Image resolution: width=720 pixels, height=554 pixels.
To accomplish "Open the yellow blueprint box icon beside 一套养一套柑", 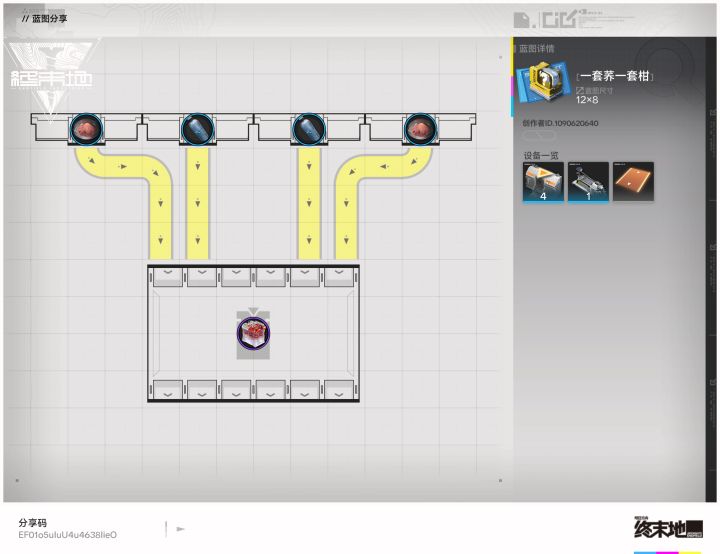I will (x=542, y=83).
